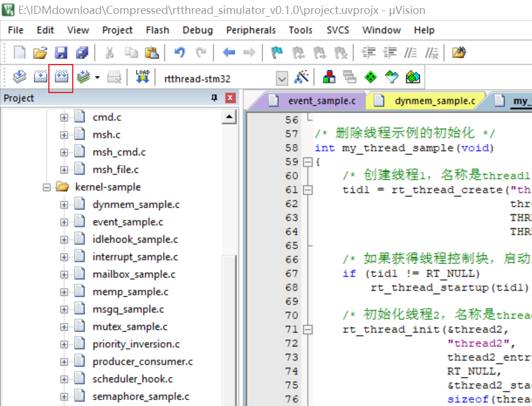Open the Tools menu
Screen dimensions: 532x406
pos(300,30)
